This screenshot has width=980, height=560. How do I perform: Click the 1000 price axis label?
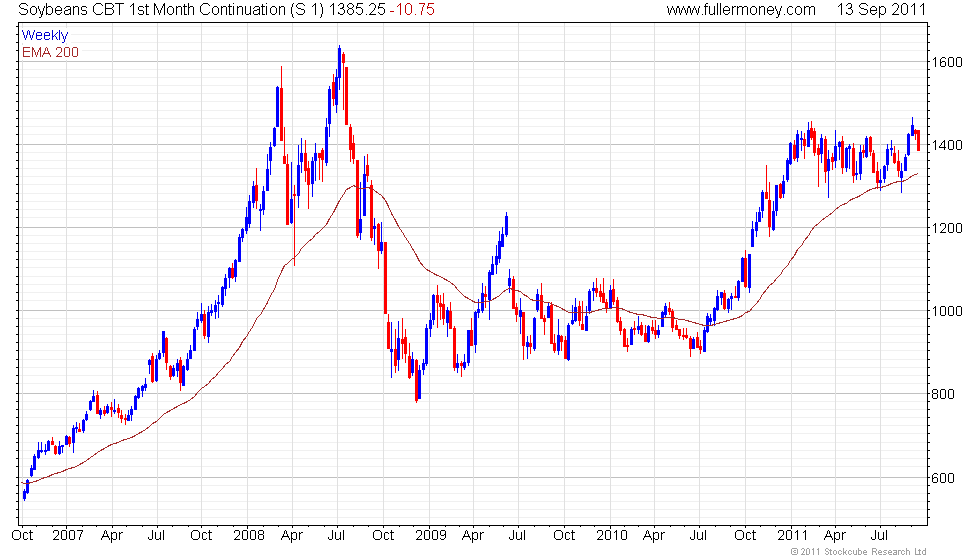point(946,311)
